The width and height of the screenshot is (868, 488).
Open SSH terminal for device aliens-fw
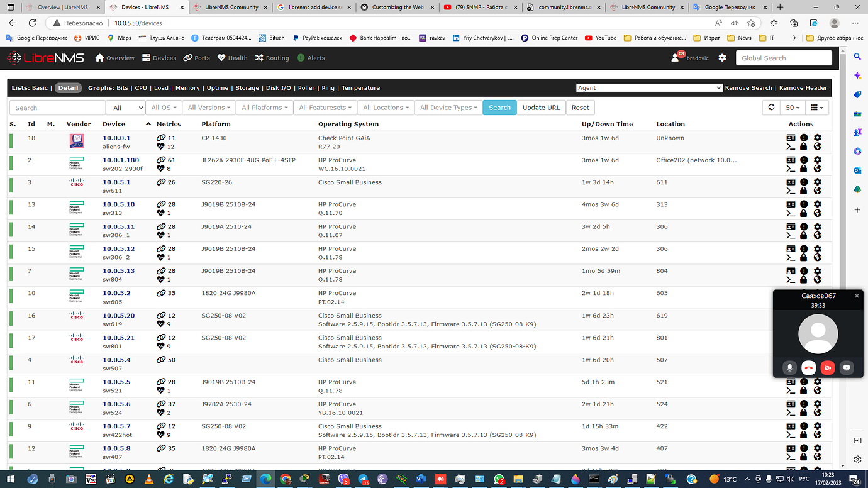click(791, 146)
